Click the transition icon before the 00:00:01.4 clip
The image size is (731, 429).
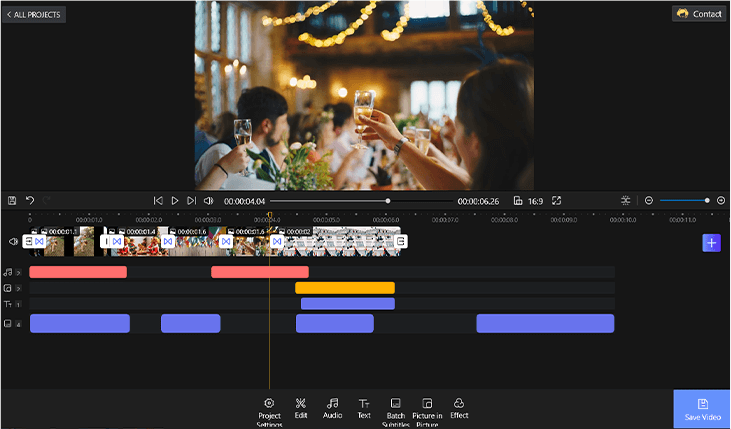tap(117, 241)
